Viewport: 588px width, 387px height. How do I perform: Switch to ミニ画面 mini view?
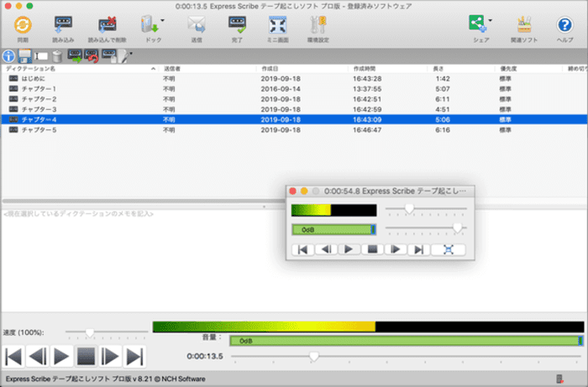click(277, 25)
